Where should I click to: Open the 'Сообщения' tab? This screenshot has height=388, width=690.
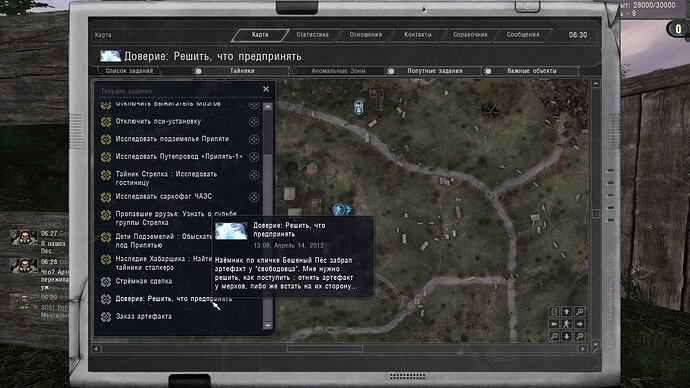pos(522,35)
